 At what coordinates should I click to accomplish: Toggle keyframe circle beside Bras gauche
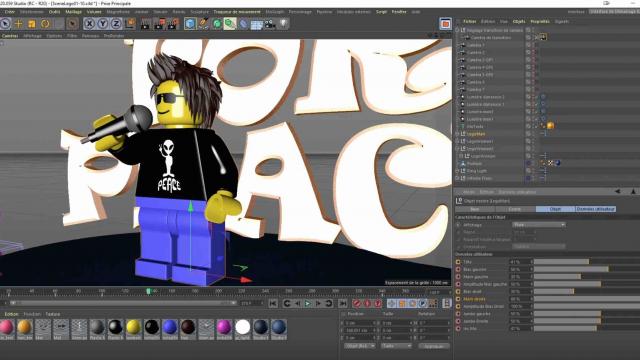pyautogui.click(x=458, y=269)
